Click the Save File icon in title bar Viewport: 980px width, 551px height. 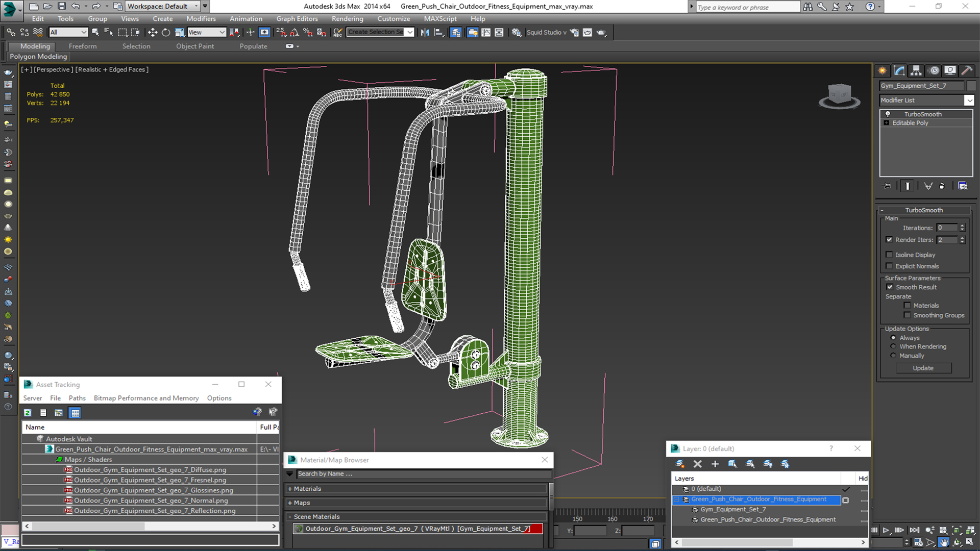click(62, 6)
